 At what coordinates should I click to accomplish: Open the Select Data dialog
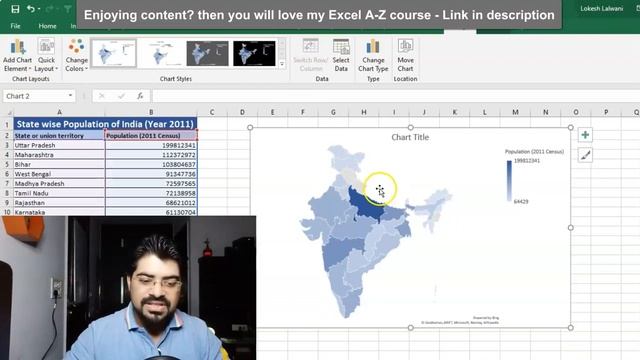pos(341,55)
